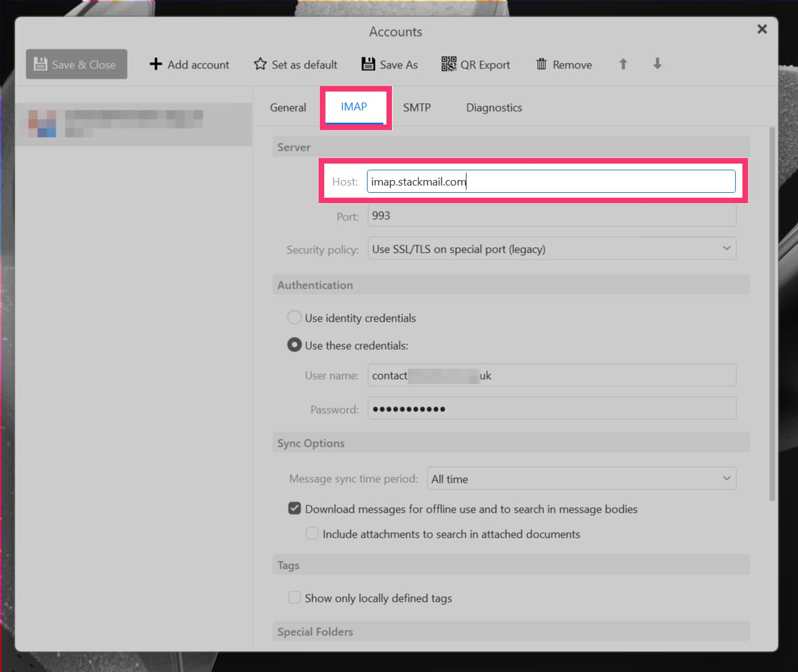This screenshot has height=672, width=798.
Task: Select the blurred account in sidebar list
Action: point(133,124)
